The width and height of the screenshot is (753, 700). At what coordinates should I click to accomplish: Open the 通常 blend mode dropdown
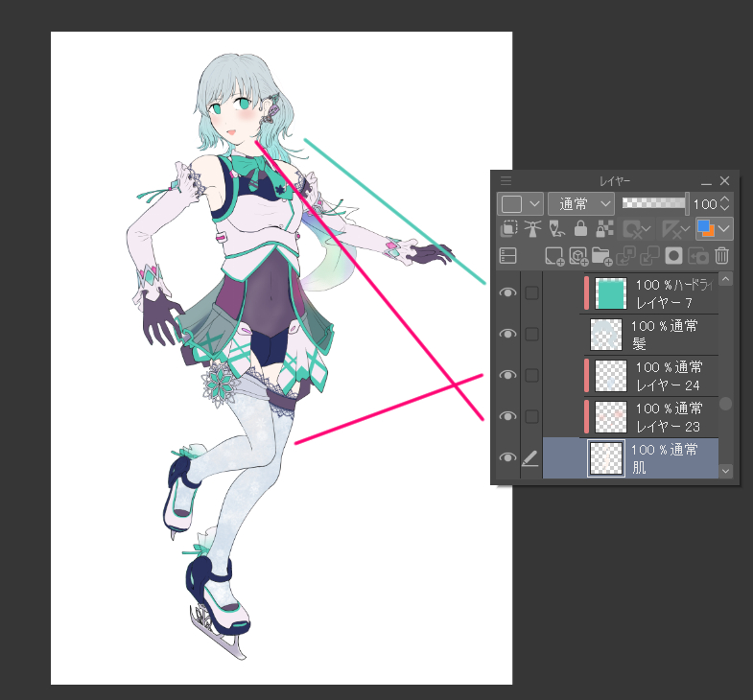[x=581, y=204]
